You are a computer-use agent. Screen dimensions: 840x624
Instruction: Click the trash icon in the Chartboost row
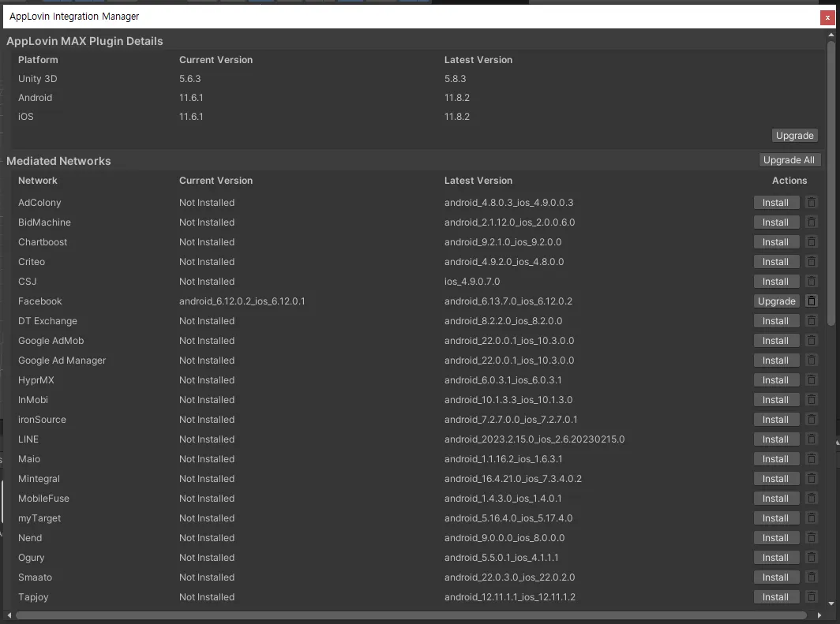(x=811, y=242)
